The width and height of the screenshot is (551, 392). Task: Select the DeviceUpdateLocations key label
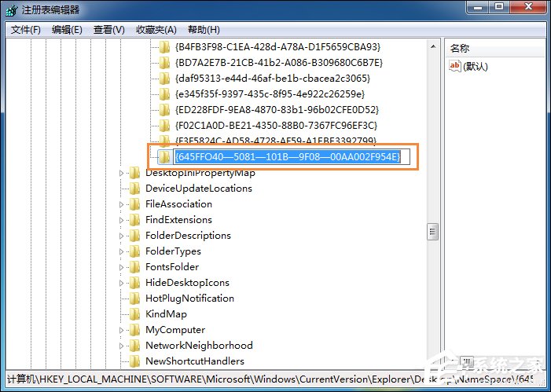click(199, 189)
